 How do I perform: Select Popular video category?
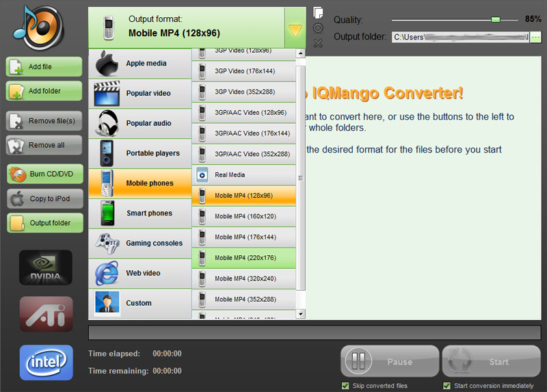(140, 94)
